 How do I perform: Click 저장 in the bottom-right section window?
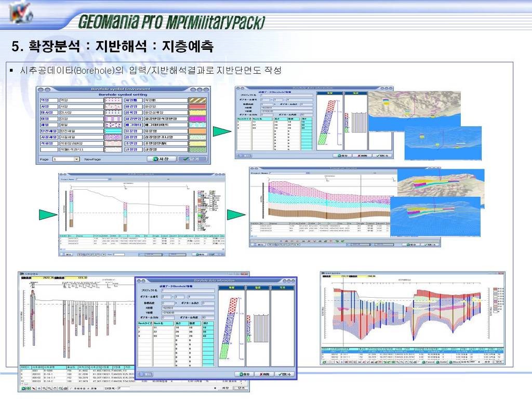click(487, 362)
